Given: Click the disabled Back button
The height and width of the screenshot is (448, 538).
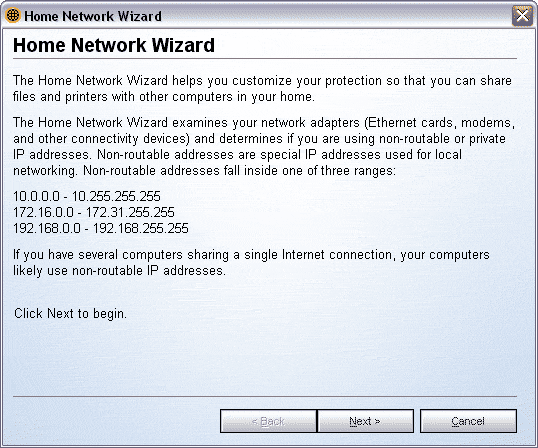Looking at the screenshot, I should [x=268, y=421].
